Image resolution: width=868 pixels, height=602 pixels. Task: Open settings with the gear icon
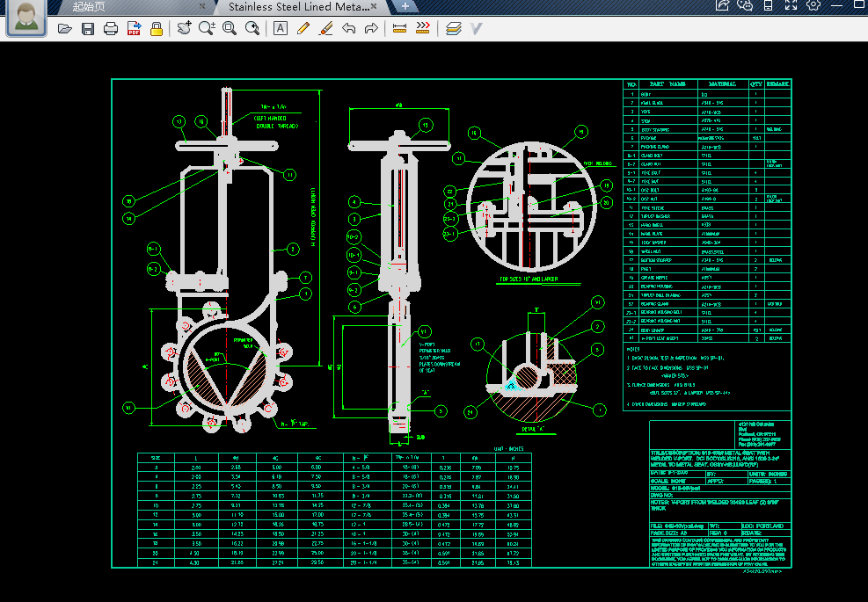click(x=813, y=5)
